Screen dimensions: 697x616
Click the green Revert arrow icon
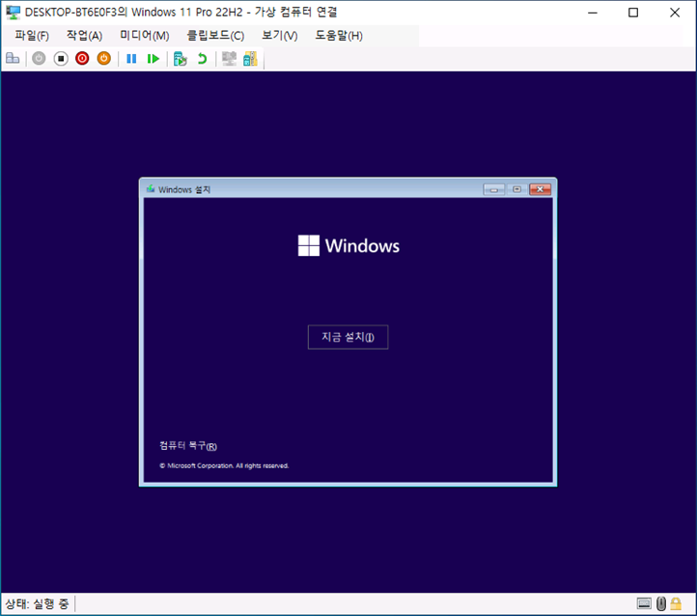point(203,58)
